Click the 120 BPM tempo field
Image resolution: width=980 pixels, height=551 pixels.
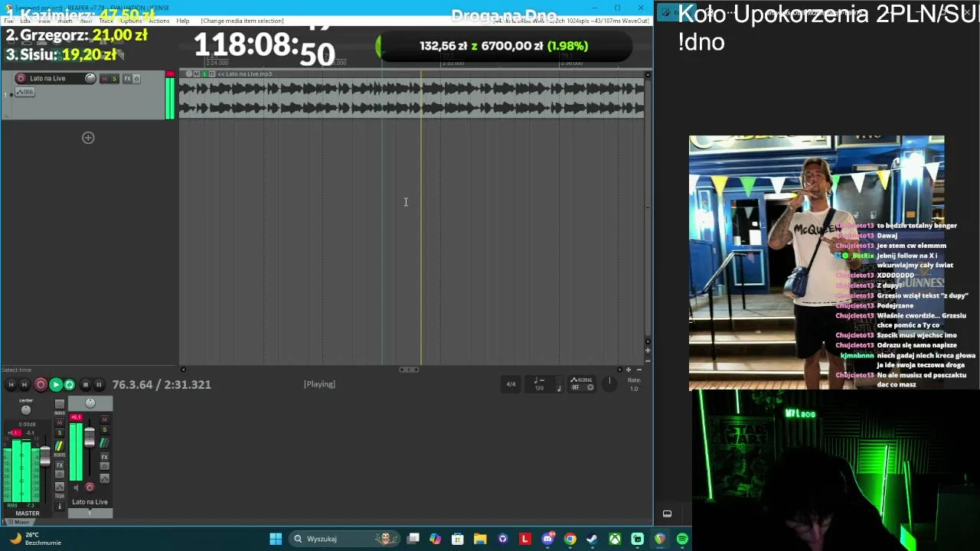(539, 389)
